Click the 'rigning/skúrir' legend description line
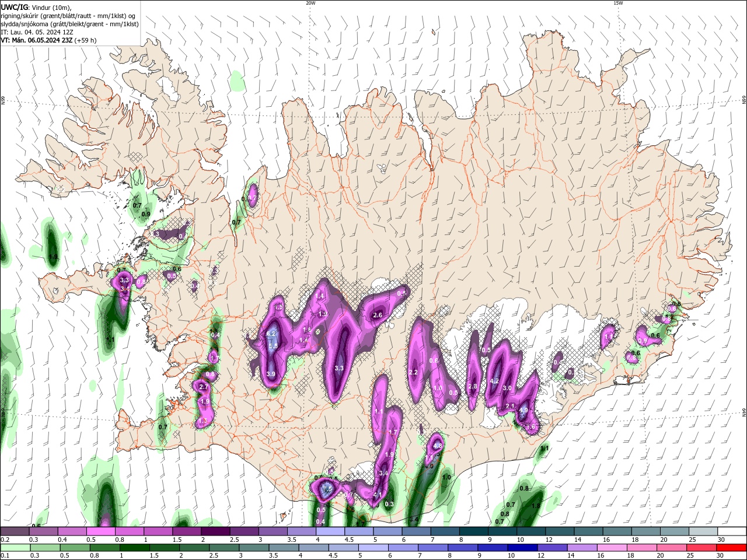The image size is (747, 560). point(69,16)
